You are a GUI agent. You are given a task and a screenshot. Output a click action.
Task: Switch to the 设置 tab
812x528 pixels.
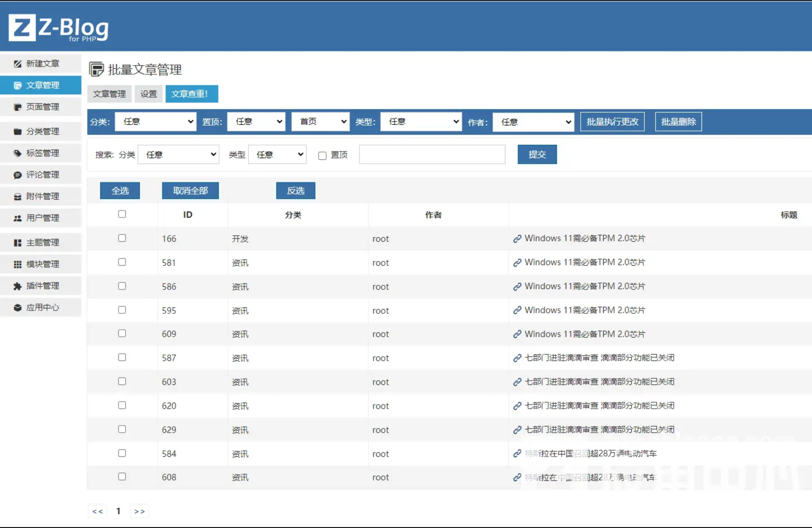tap(149, 94)
